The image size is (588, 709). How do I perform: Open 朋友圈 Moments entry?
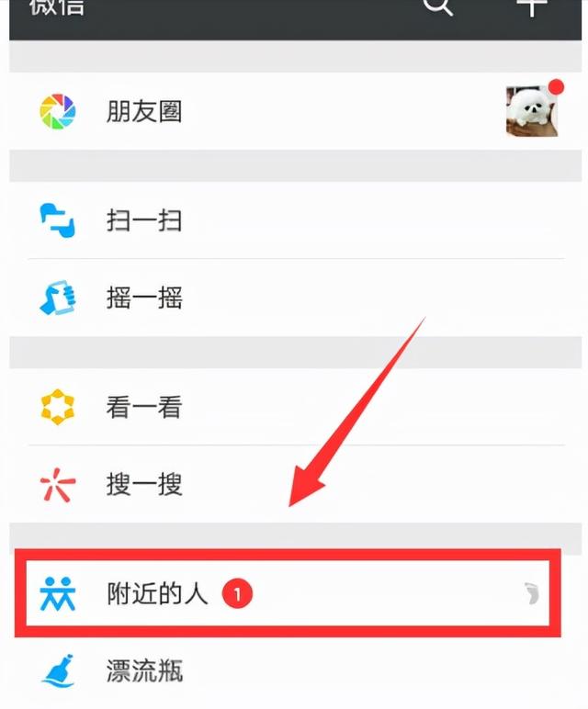(x=295, y=111)
